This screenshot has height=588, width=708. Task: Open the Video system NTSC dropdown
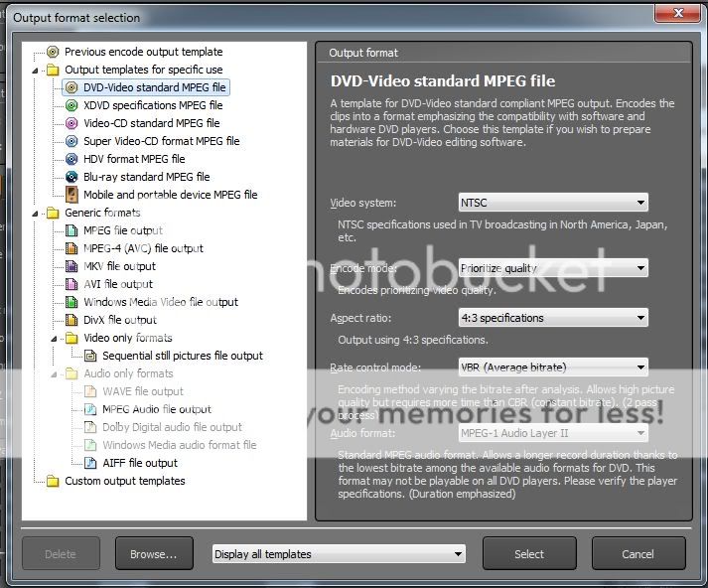click(x=553, y=203)
